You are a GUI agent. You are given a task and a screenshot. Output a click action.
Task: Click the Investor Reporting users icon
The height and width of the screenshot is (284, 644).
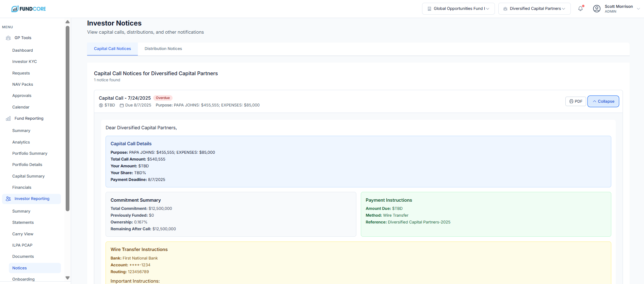click(9, 199)
